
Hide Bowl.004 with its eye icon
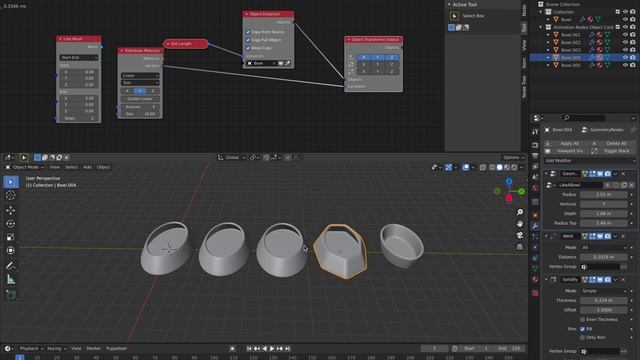coord(625,58)
